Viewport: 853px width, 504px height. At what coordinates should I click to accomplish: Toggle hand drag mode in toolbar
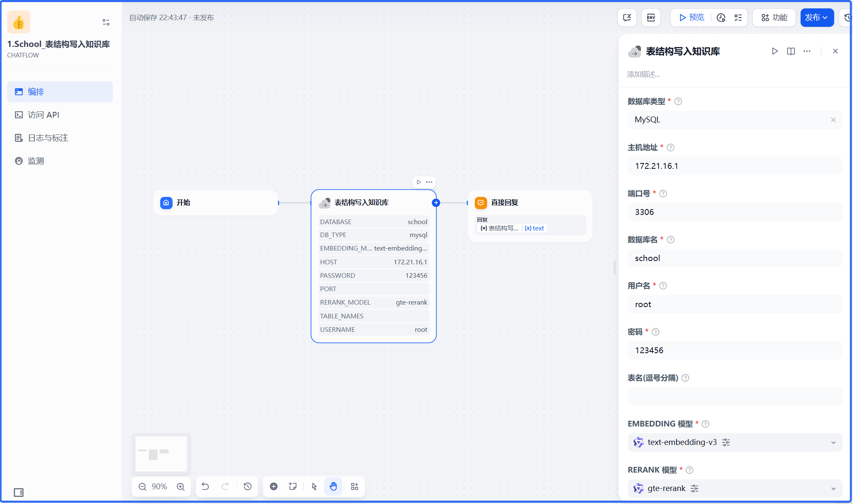click(x=333, y=486)
